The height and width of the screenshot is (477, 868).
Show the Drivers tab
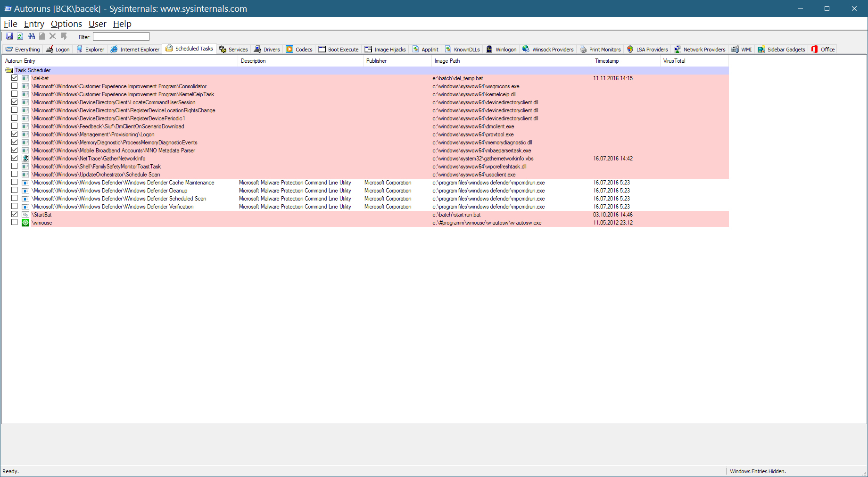(x=267, y=50)
